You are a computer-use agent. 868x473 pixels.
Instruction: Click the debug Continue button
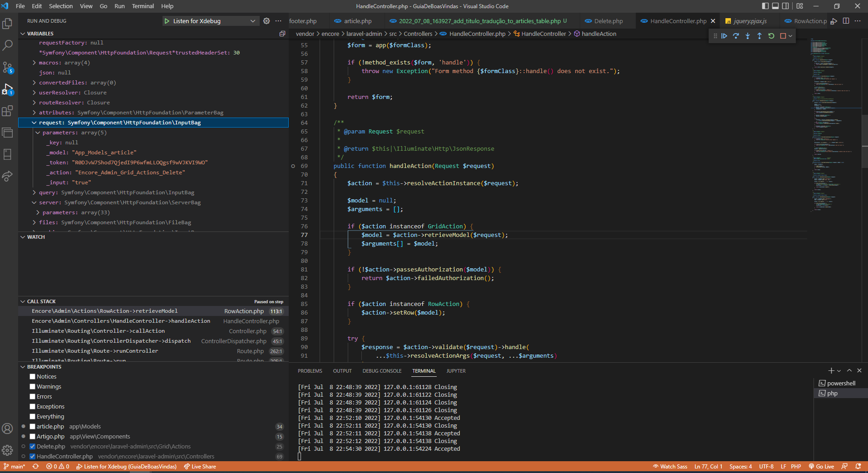(724, 36)
